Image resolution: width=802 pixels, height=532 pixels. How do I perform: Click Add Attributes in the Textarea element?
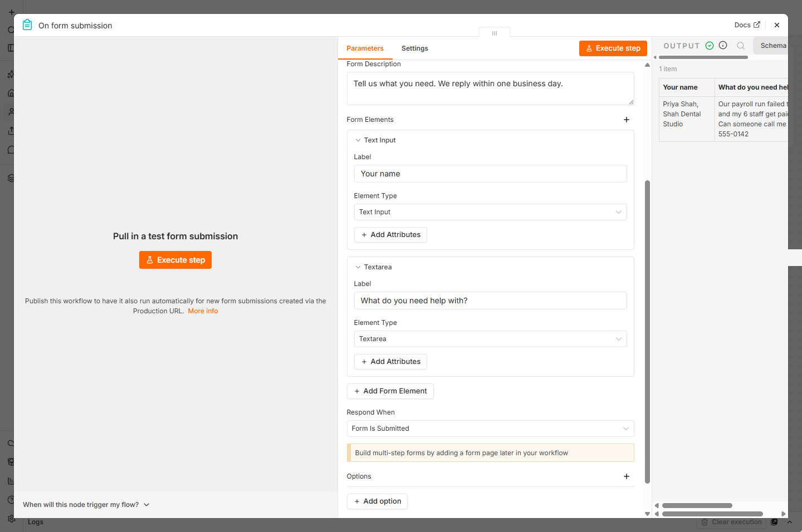click(x=390, y=362)
